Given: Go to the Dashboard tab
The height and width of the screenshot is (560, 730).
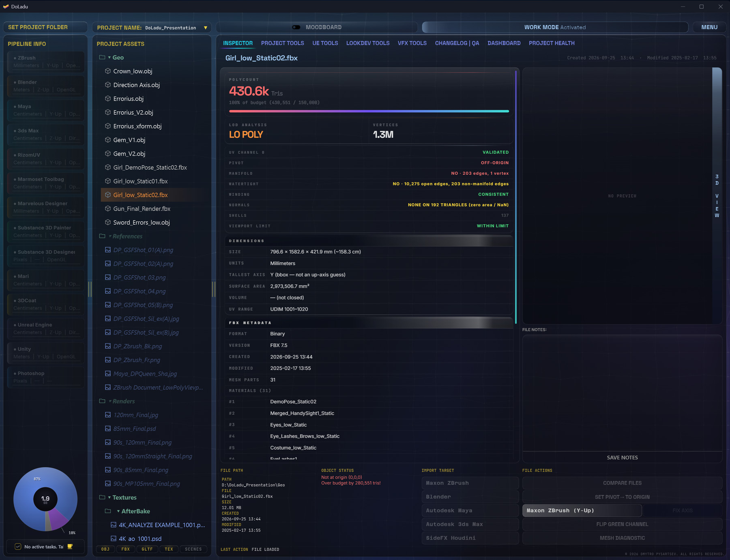Looking at the screenshot, I should click(x=504, y=43).
